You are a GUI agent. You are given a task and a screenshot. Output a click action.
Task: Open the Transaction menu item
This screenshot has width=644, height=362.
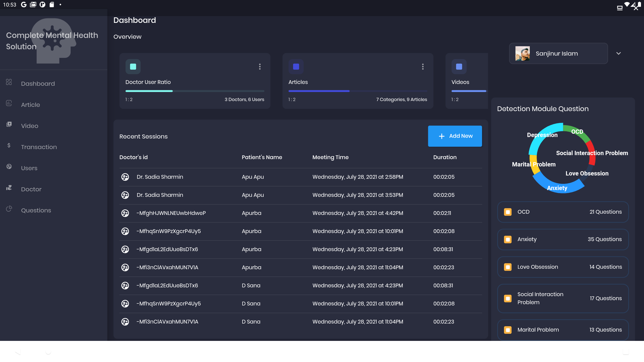[39, 147]
